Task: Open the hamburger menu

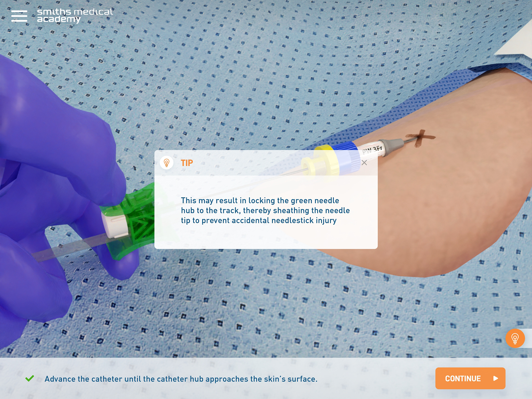Action: click(19, 16)
